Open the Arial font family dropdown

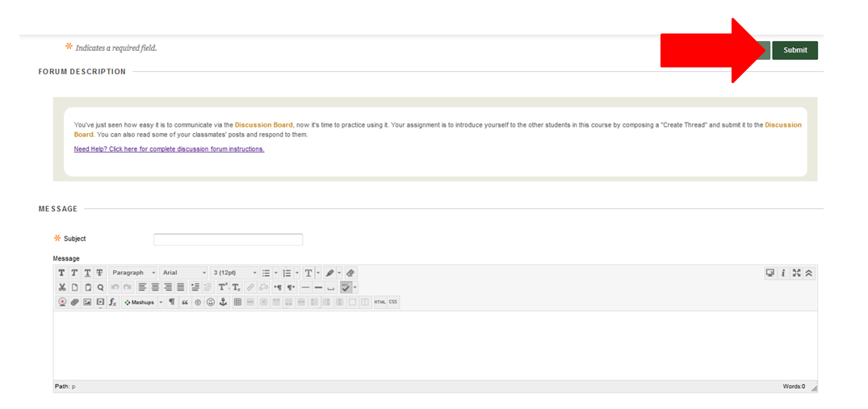pos(184,273)
